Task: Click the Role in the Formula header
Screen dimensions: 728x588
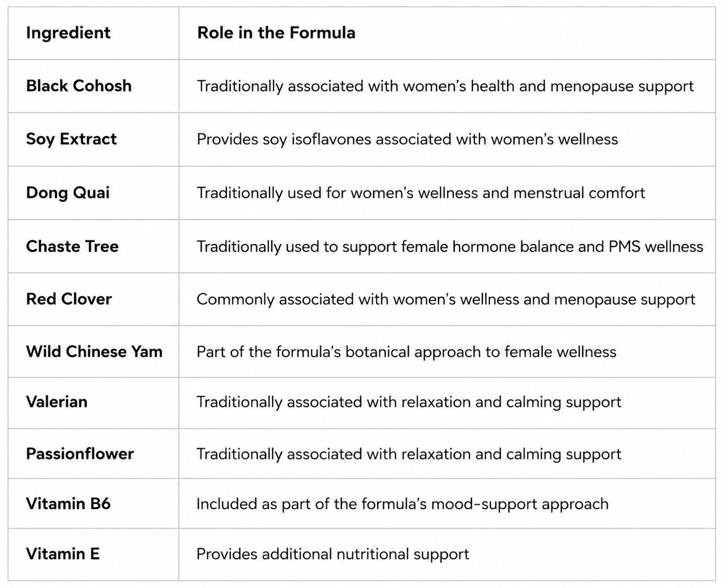Action: coord(276,33)
